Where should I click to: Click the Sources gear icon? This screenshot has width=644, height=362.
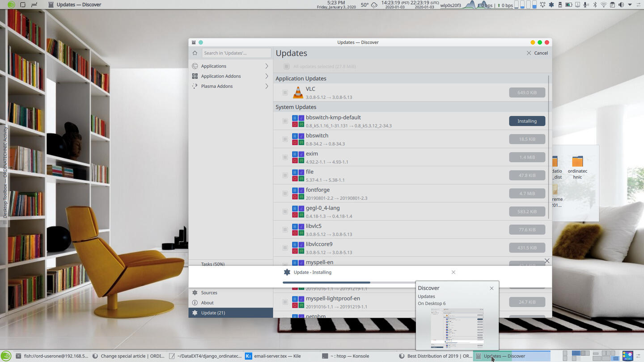(195, 293)
